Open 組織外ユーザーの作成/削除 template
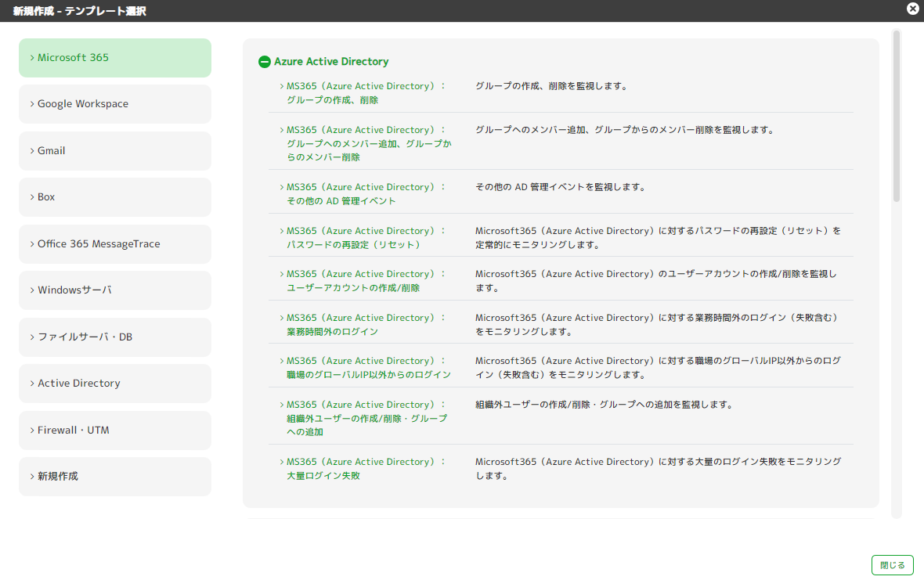This screenshot has width=924, height=580. point(367,418)
